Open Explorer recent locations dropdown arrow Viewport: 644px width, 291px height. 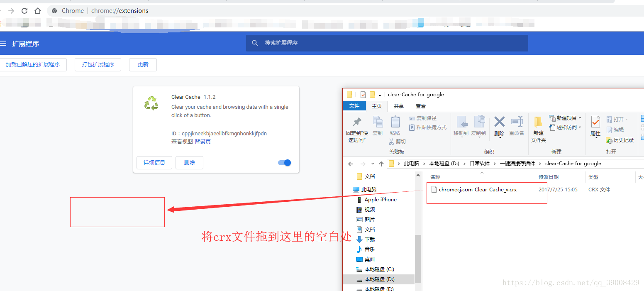pyautogui.click(x=373, y=164)
